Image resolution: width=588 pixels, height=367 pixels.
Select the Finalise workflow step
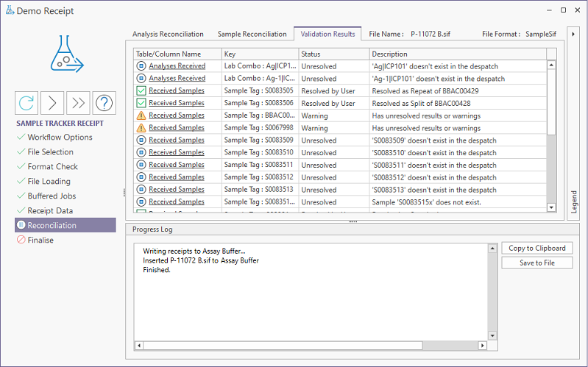tap(40, 240)
